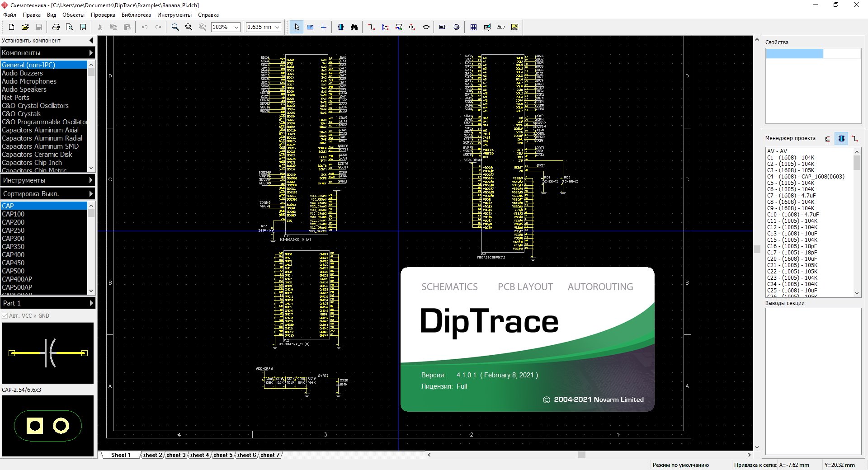Open the Файл menu
Image resolution: width=868 pixels, height=470 pixels.
pos(9,15)
